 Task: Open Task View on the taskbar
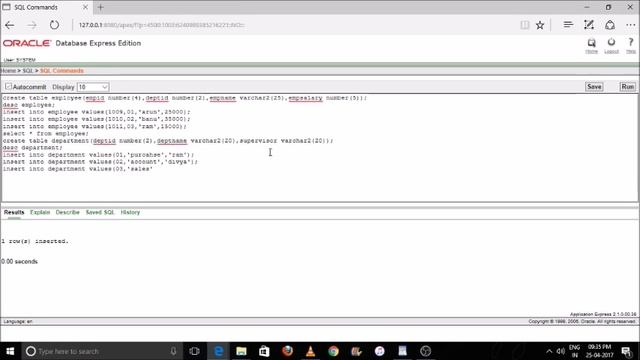click(194, 351)
